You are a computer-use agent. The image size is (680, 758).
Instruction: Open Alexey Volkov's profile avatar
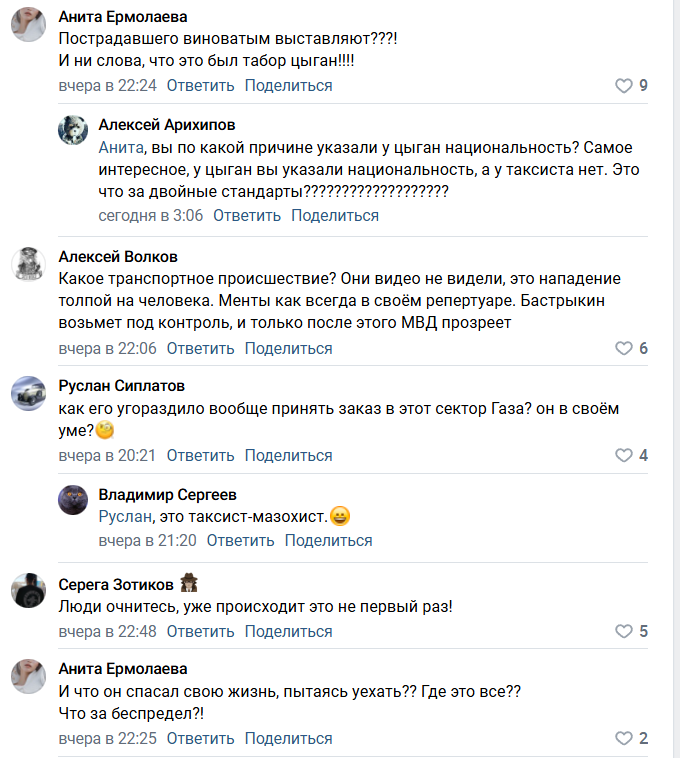[28, 264]
